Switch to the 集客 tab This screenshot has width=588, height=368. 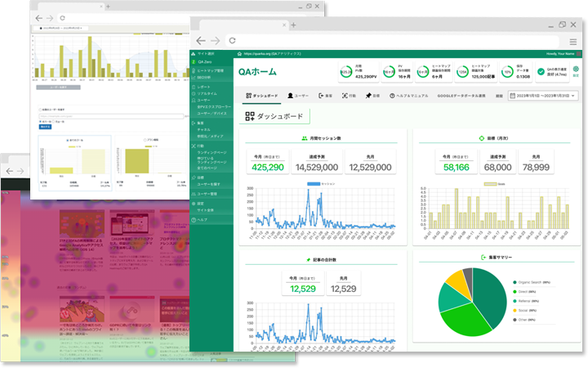325,96
